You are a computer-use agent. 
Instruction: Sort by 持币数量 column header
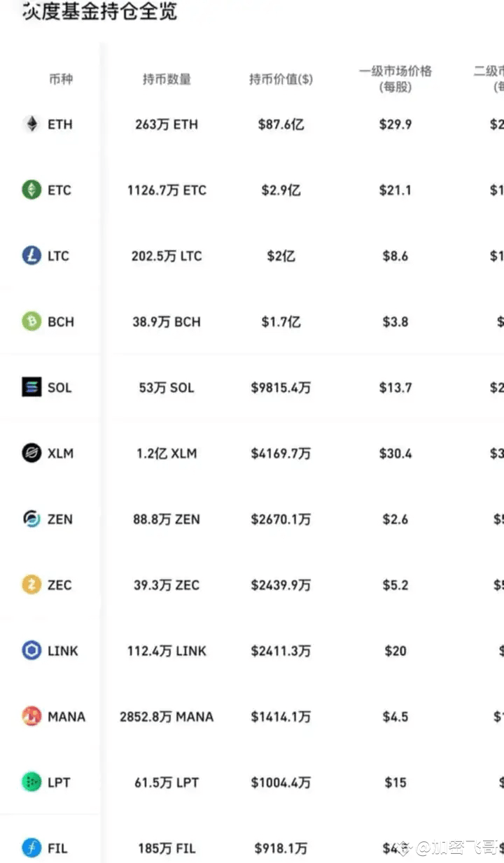[x=167, y=79]
